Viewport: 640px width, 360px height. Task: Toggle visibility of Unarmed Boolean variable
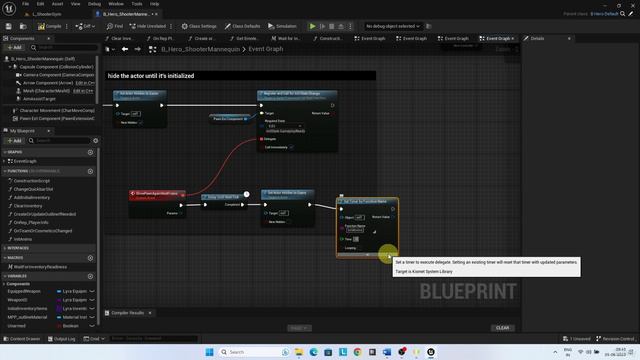pyautogui.click(x=92, y=326)
